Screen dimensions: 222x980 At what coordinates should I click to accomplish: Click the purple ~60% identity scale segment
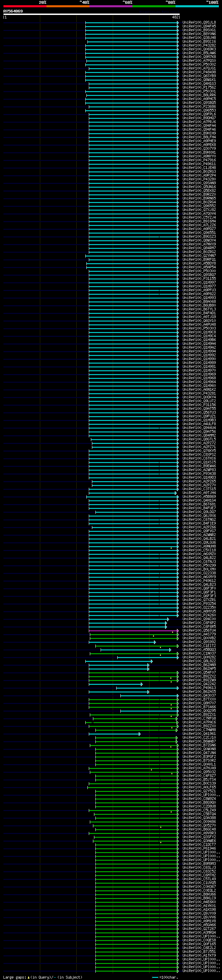pos(111,6)
